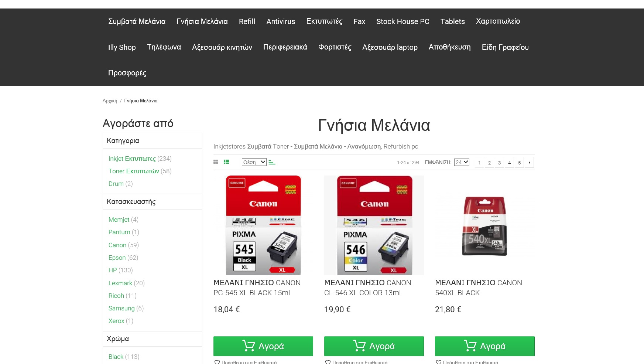The width and height of the screenshot is (644, 364).
Task: Open ΜΕΛΑΝΙ ΓΝΗΣΙΟ CANON PG-545 XL title
Action: click(257, 288)
